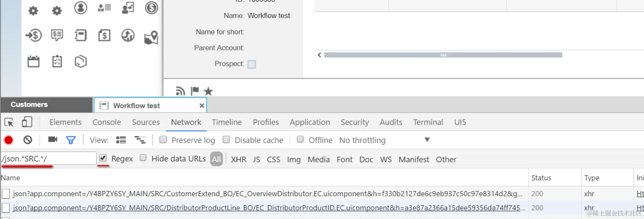Click the RSS feed icon
This screenshot has height=219, width=644.
(x=180, y=91)
